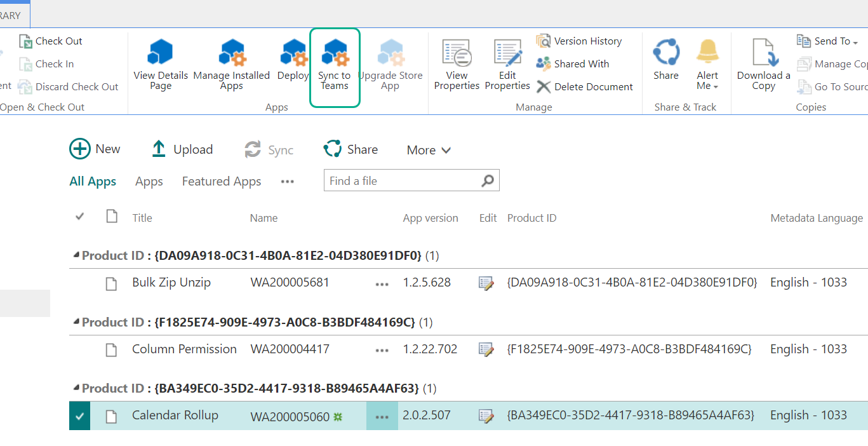Collapse the F1825E74 Product ID group
Image resolution: width=868 pixels, height=446 pixels.
pyautogui.click(x=77, y=323)
